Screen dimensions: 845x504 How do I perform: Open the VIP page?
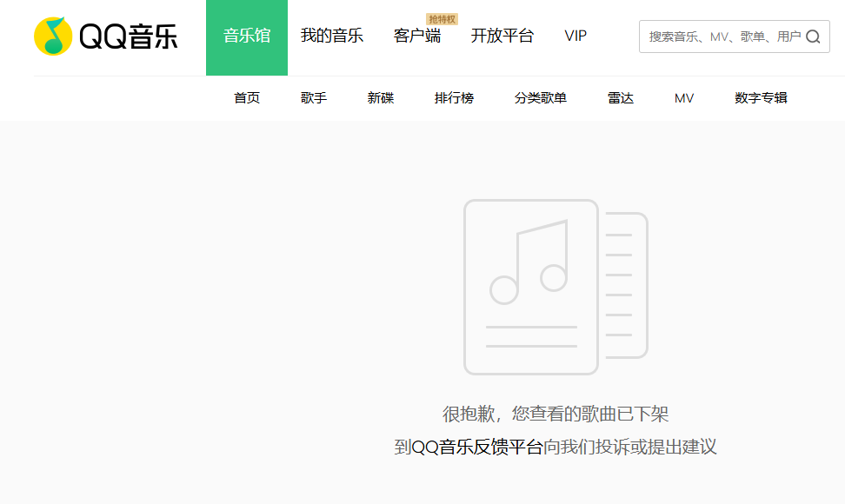coord(576,36)
